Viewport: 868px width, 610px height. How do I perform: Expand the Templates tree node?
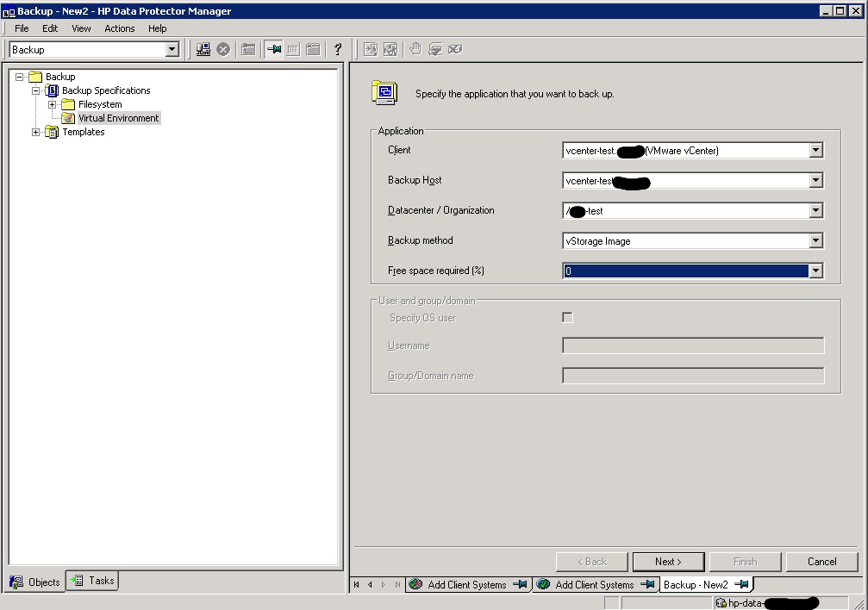tap(36, 133)
